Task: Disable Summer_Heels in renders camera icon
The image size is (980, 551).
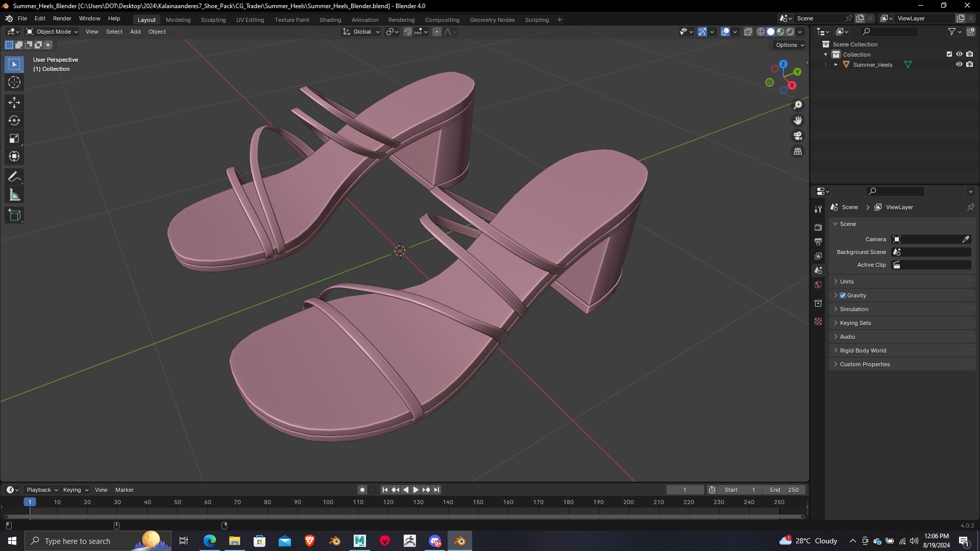Action: (x=969, y=64)
